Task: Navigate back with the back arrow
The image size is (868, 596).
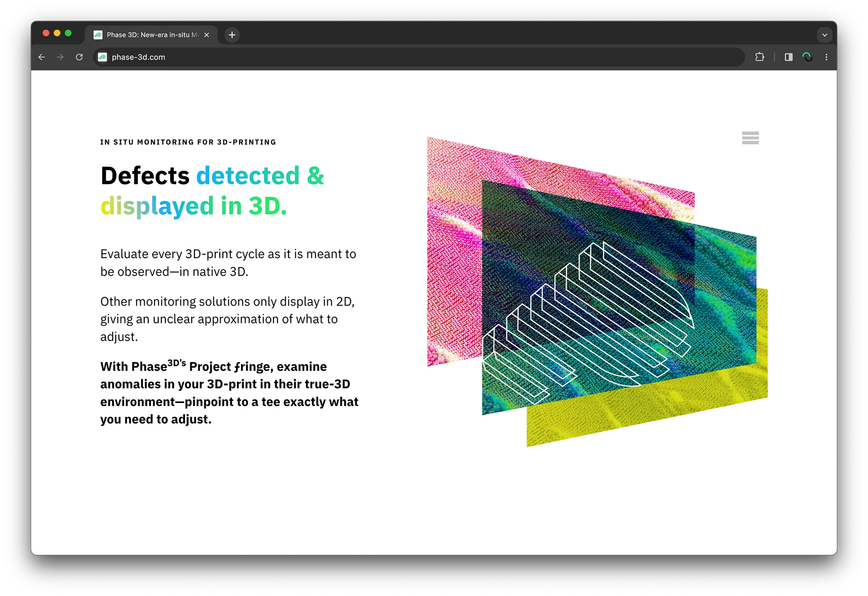Action: click(x=42, y=57)
